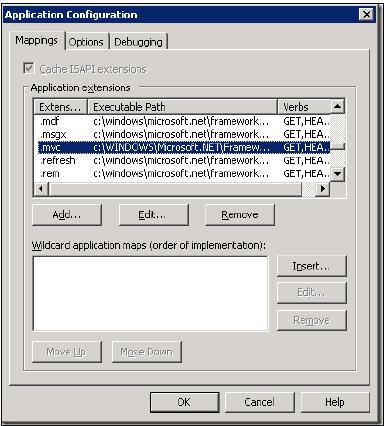Edit the selected .mvc extension

[154, 215]
